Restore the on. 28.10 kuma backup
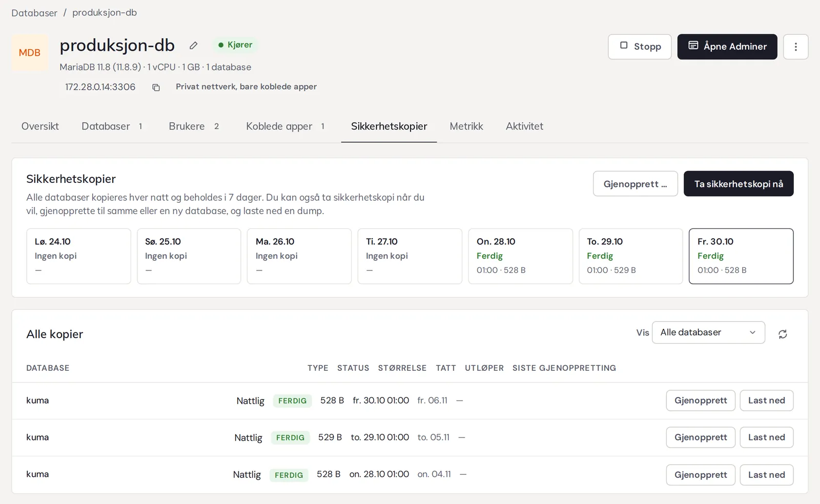The width and height of the screenshot is (820, 504). pyautogui.click(x=701, y=475)
